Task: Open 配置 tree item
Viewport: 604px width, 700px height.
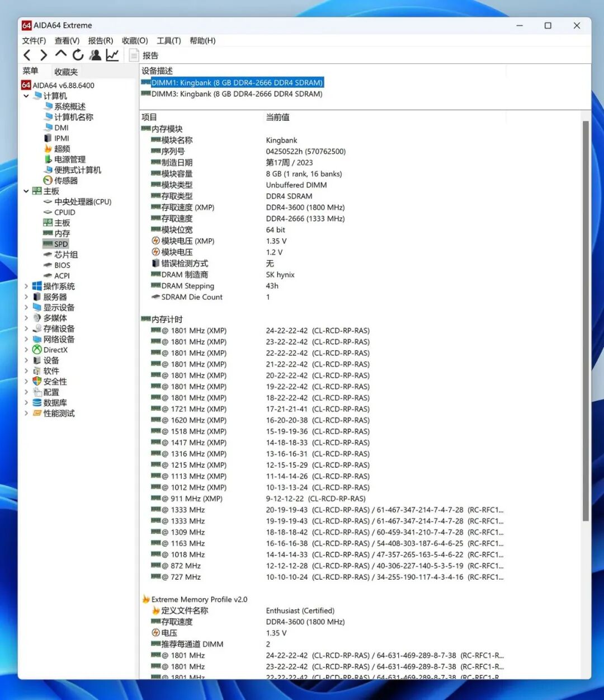Action: [x=46, y=392]
